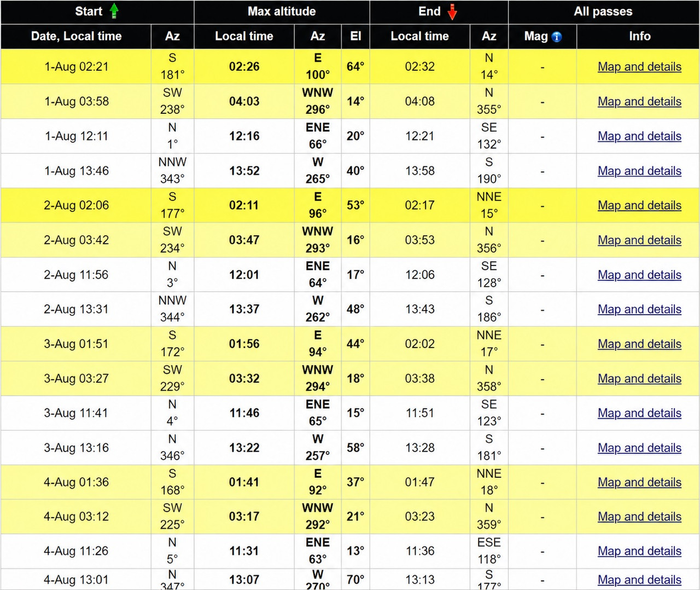Select the '4-Aug 01:36' start cell
700x590 pixels.
[x=76, y=482]
